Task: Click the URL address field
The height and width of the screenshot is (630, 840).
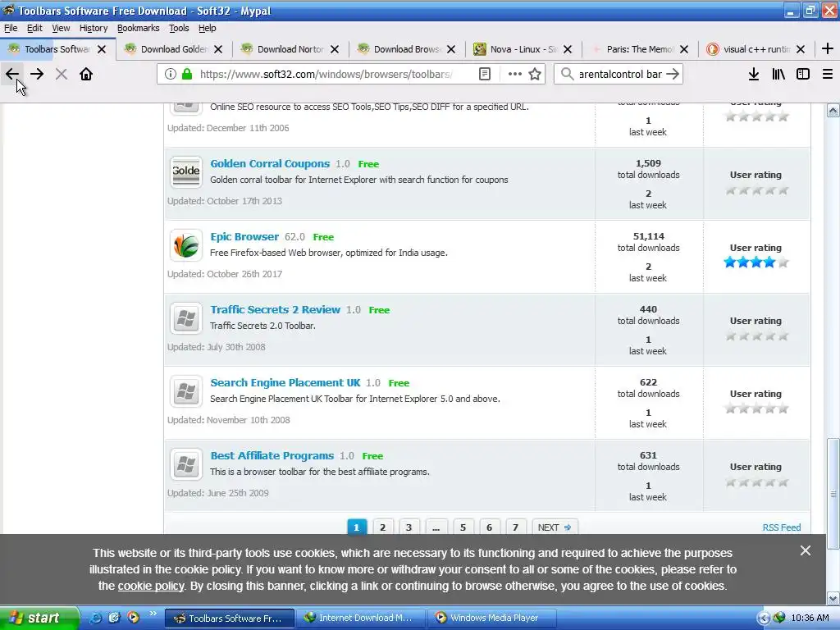Action: (x=326, y=74)
